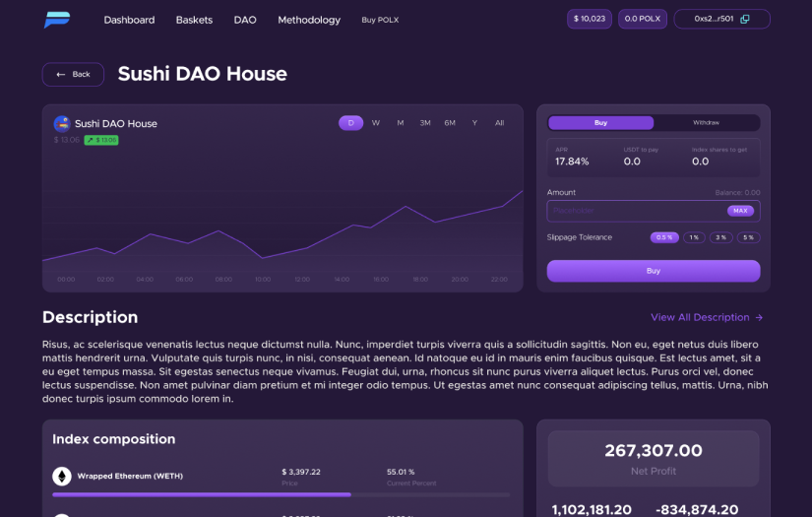The height and width of the screenshot is (517, 812).
Task: Select the 6M chart timeframe
Action: pos(450,123)
